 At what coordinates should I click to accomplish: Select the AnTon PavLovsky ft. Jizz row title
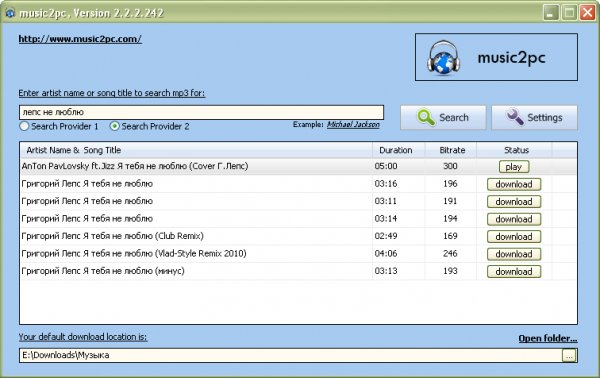(x=135, y=166)
